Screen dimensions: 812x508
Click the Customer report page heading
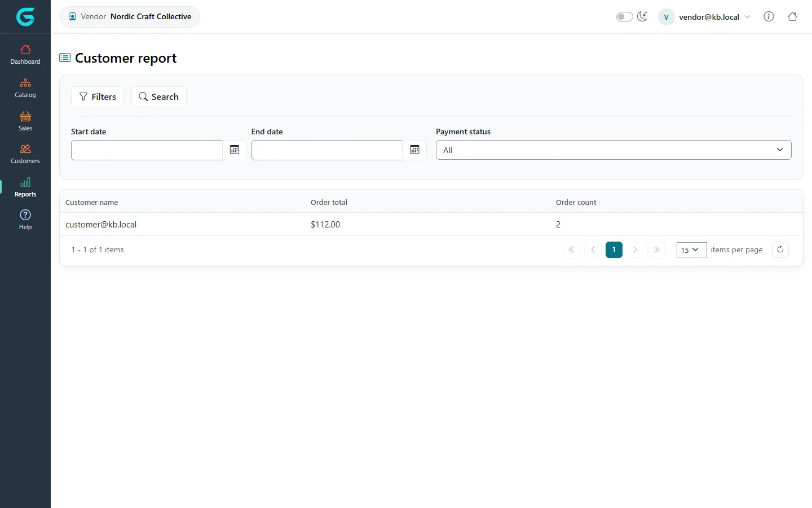126,58
